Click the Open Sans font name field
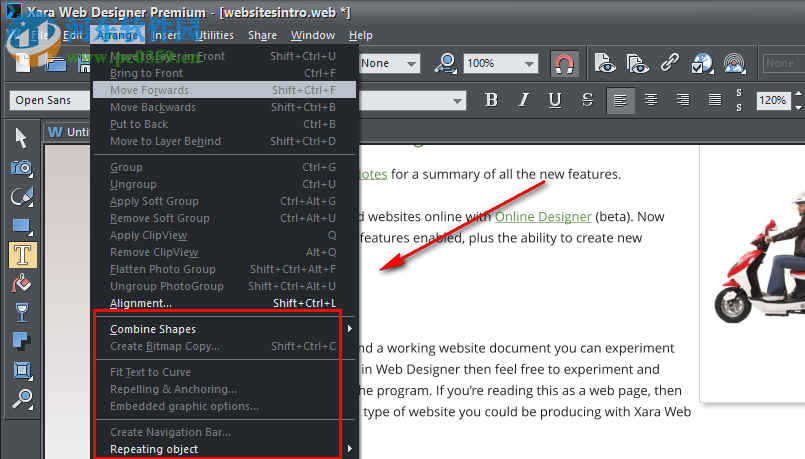 point(49,100)
